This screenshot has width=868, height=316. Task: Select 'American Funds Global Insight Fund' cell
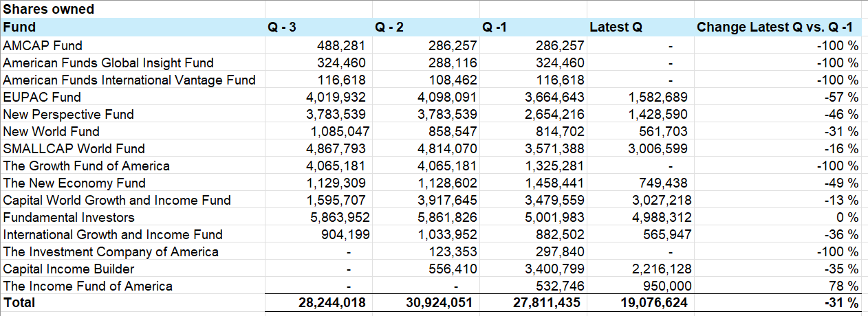(x=133, y=63)
